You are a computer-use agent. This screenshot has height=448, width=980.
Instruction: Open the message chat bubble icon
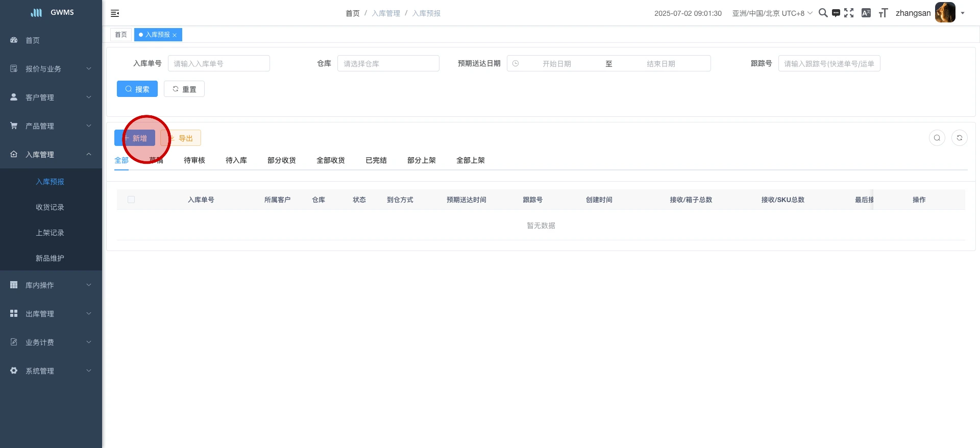point(836,13)
